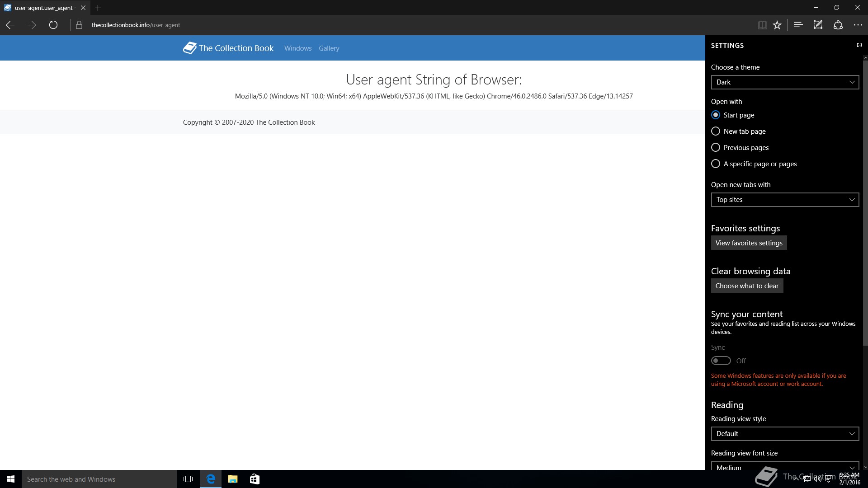Viewport: 868px width, 488px height.
Task: Open Reading view style dropdown
Action: point(785,434)
